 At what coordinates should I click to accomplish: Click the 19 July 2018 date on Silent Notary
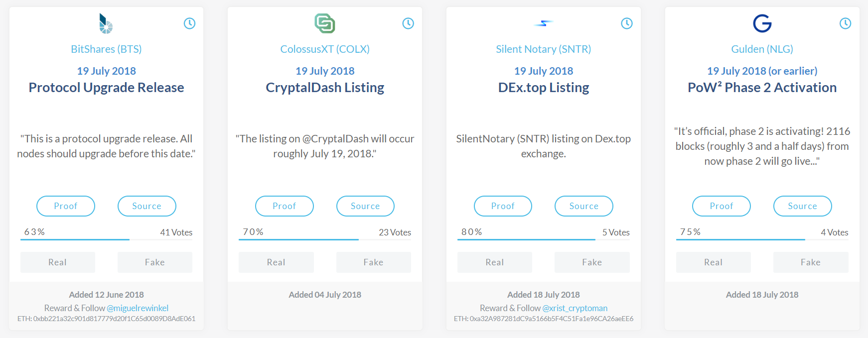point(543,71)
